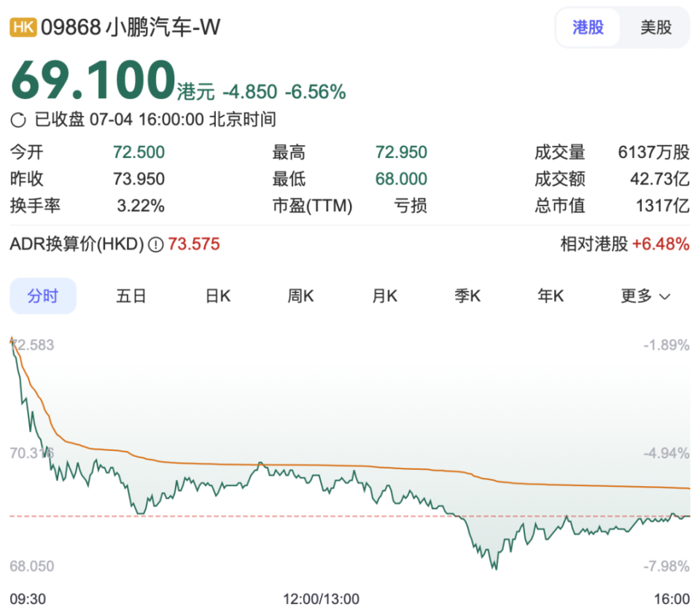700x615 pixels.
Task: Click the intraday chart's afternoon low point
Action: (x=496, y=568)
